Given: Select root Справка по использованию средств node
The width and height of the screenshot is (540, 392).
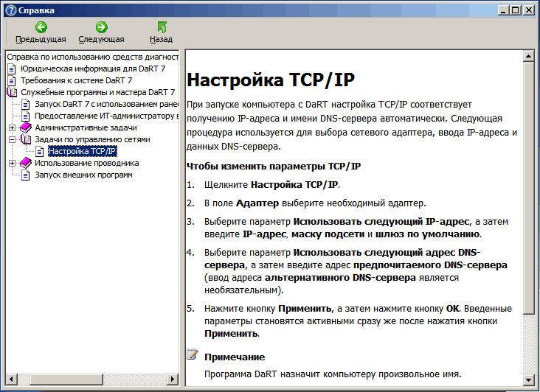Looking at the screenshot, I should pos(93,57).
